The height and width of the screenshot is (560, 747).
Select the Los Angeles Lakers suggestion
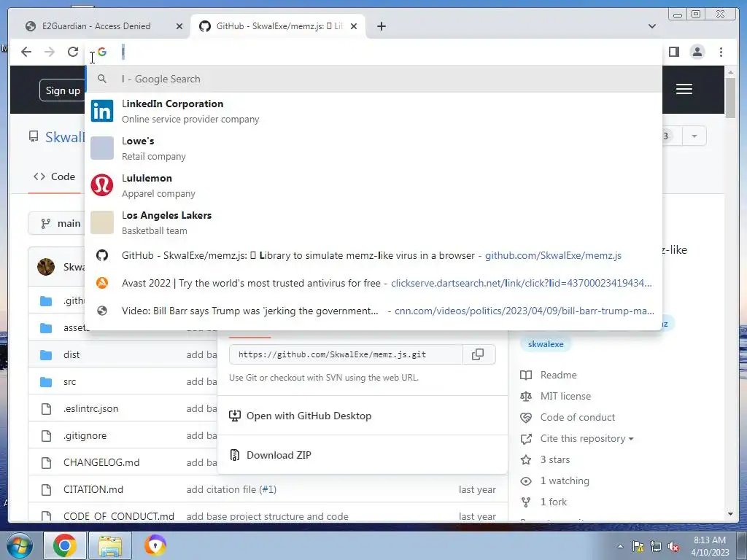(x=374, y=222)
